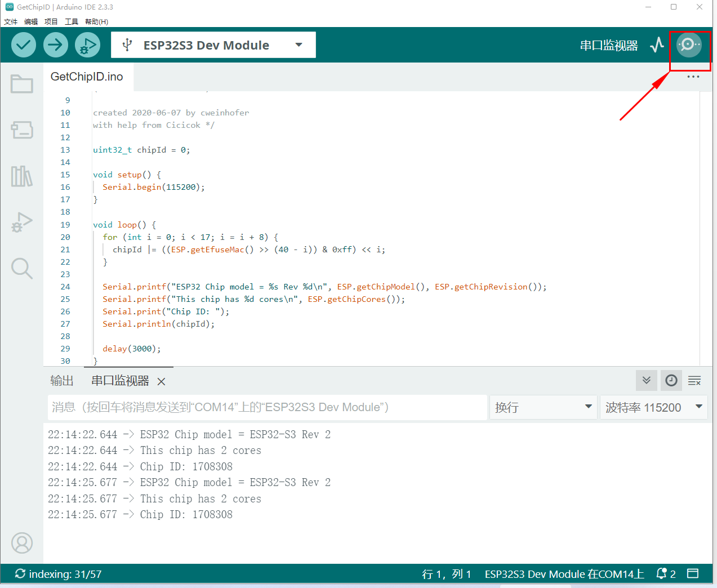The height and width of the screenshot is (588, 717).
Task: Toggle autoscroll in the serial monitor
Action: 647,381
